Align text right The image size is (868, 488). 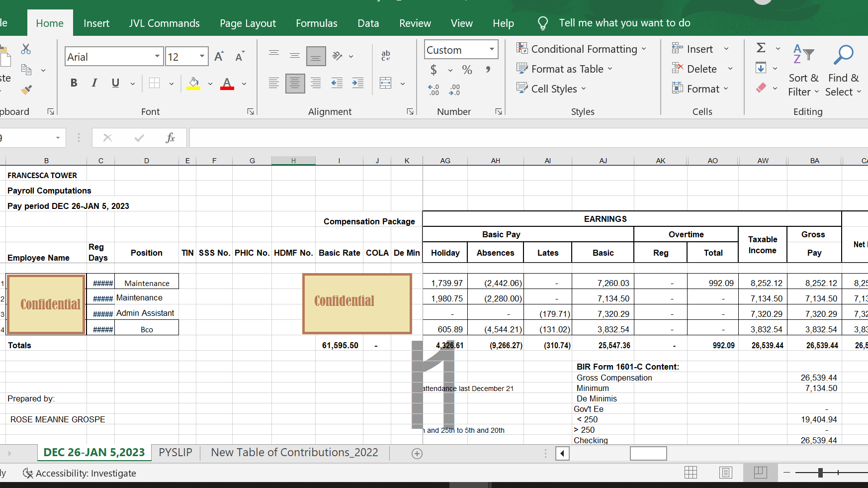[x=316, y=83]
